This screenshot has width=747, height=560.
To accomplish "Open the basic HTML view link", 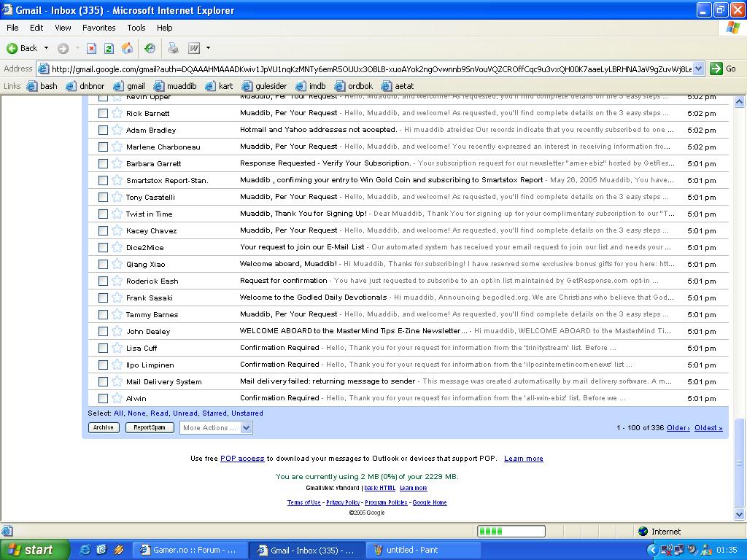I will pyautogui.click(x=379, y=488).
